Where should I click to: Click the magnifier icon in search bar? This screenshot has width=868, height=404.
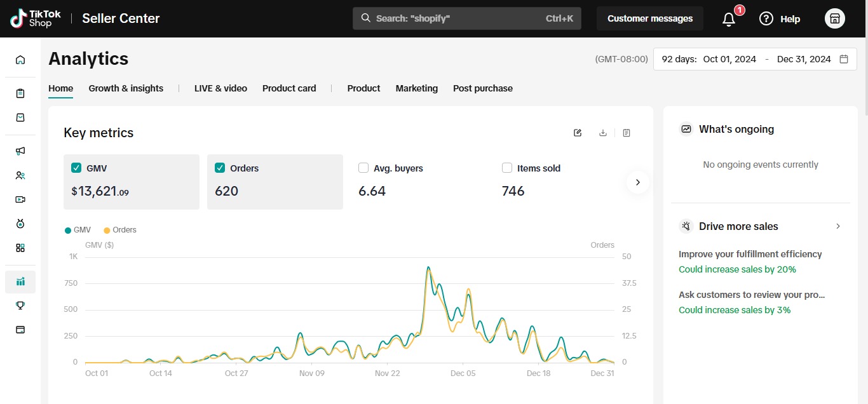[365, 18]
